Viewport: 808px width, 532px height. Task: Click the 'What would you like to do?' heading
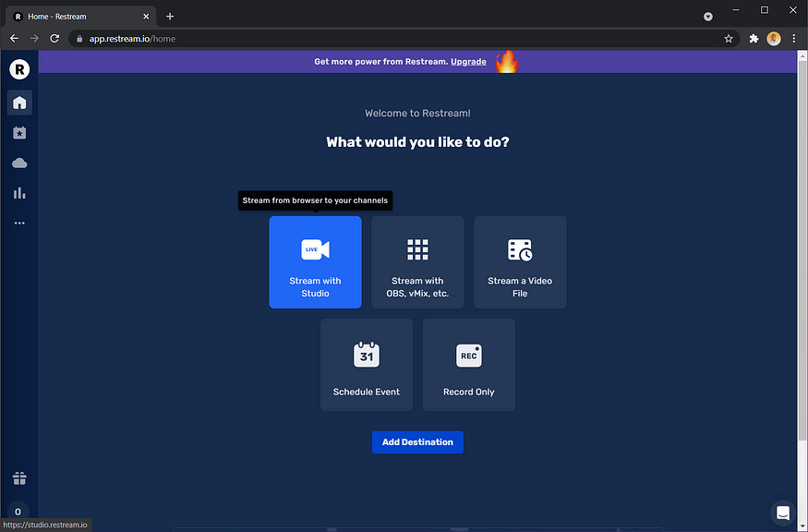click(x=417, y=142)
